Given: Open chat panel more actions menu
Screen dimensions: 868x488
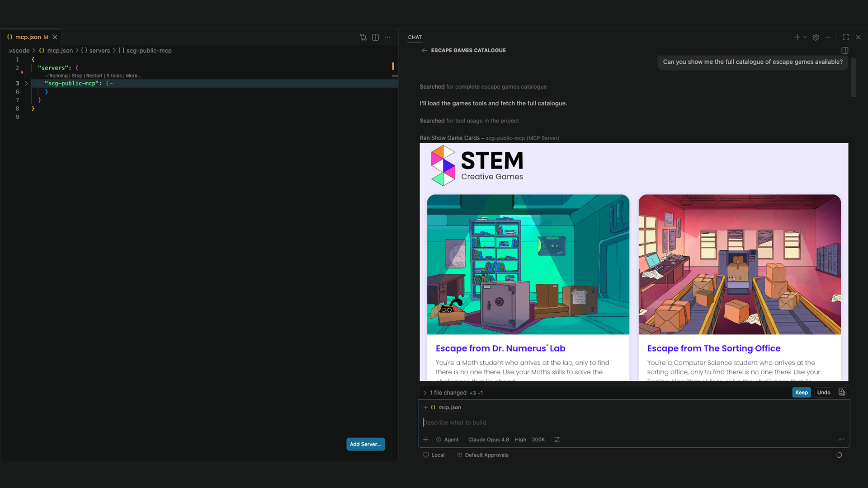Looking at the screenshot, I should point(828,38).
